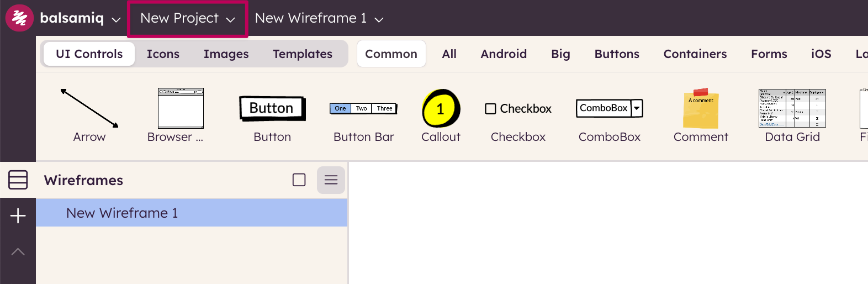Filter controls by Android category
The height and width of the screenshot is (284, 868).
point(503,54)
